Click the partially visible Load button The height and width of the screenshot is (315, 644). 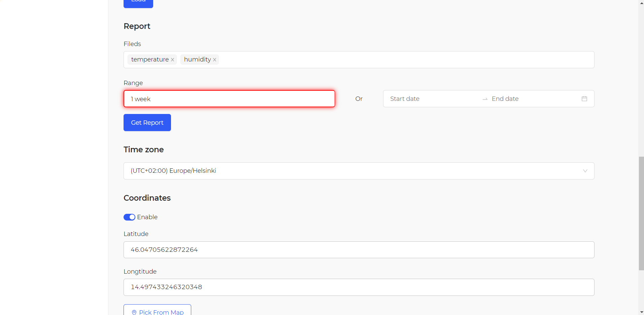(x=138, y=3)
